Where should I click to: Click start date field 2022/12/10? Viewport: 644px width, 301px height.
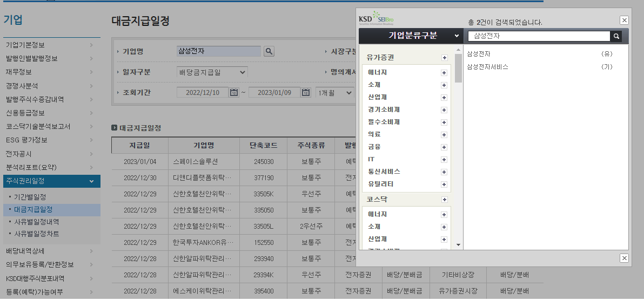(203, 92)
